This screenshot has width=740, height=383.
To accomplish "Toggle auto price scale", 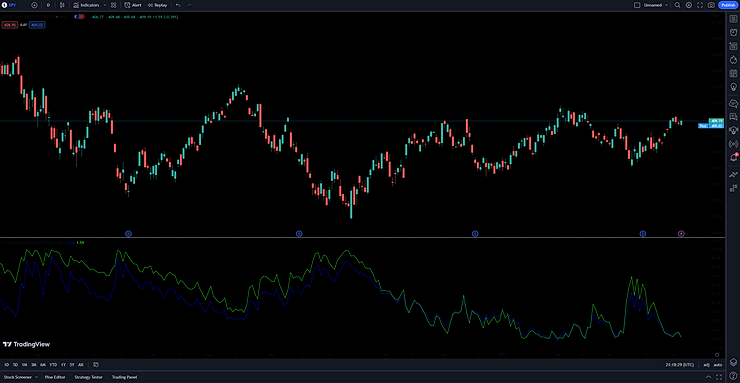I will click(x=718, y=365).
